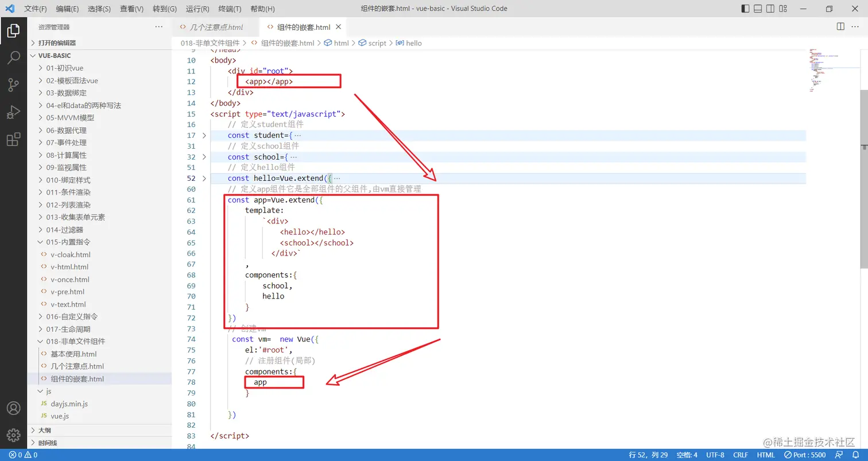Open the 转到(G) menu
This screenshot has width=868, height=461.
(165, 9)
